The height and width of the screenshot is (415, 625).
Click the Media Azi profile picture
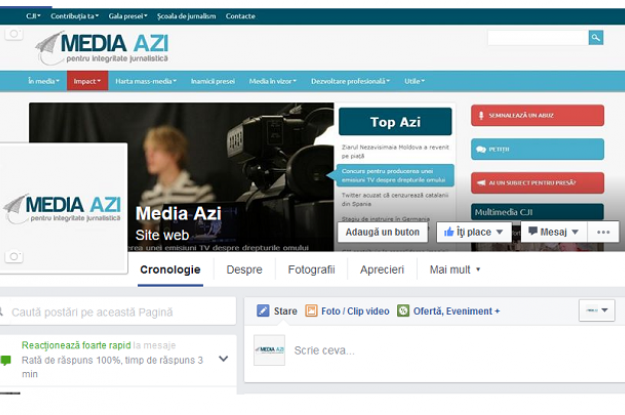63,208
